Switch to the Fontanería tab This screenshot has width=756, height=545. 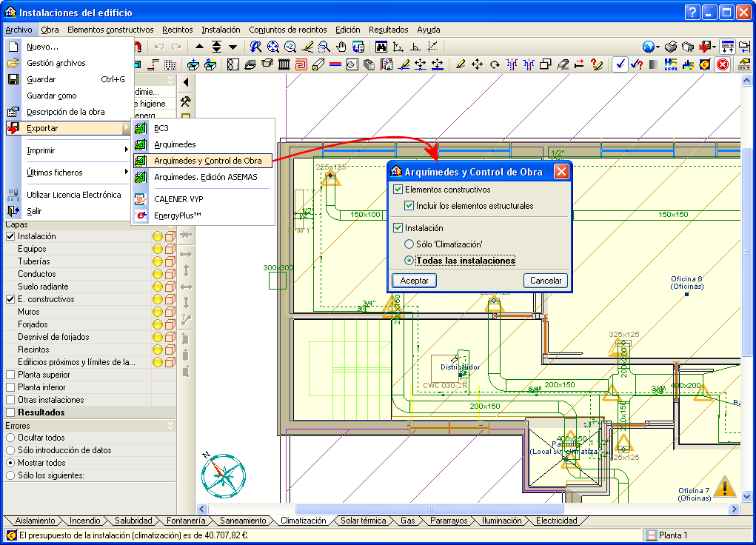(181, 521)
